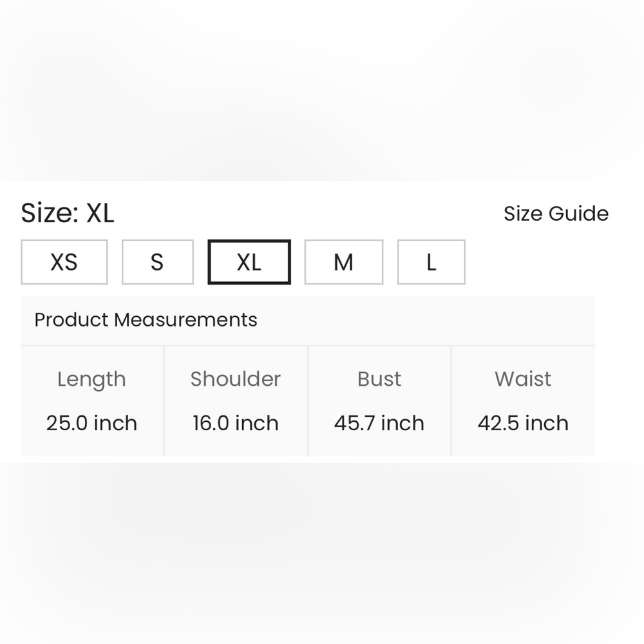Open the Size Guide link
Viewport: 644px width, 644px height.
tap(556, 214)
